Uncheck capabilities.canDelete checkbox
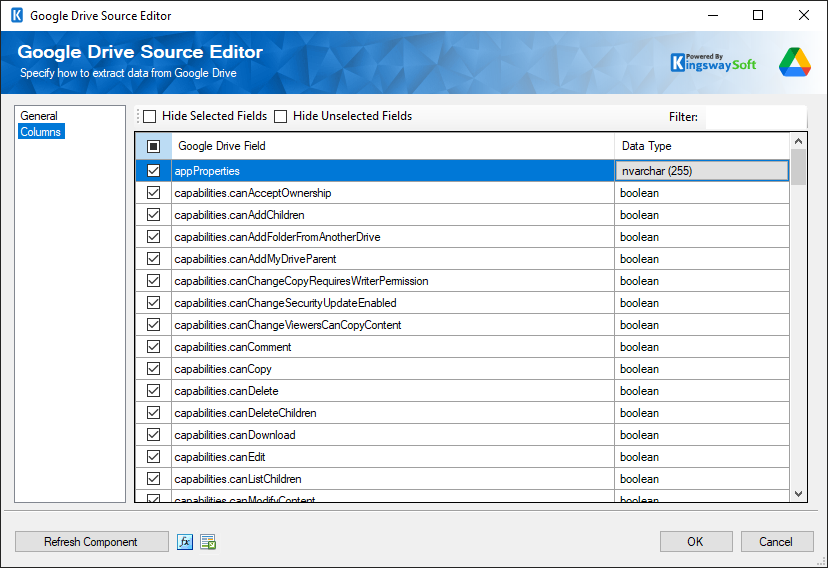 tap(154, 391)
